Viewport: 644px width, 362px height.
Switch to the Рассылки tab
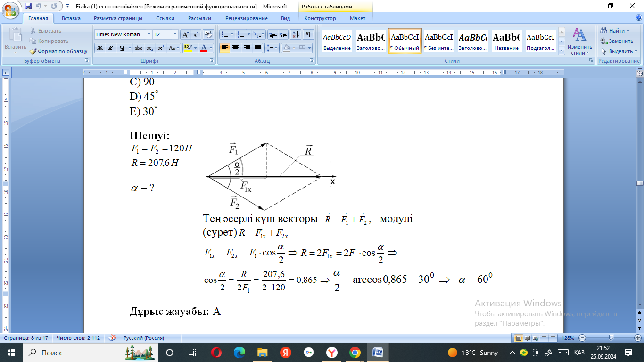(199, 18)
